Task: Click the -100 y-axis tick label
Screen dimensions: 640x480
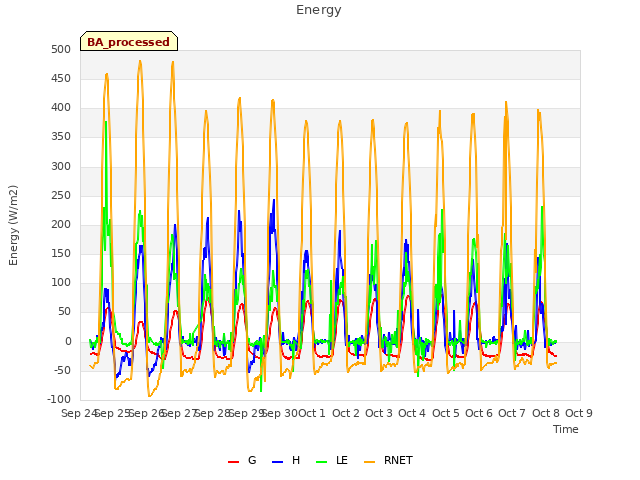Action: (x=59, y=399)
